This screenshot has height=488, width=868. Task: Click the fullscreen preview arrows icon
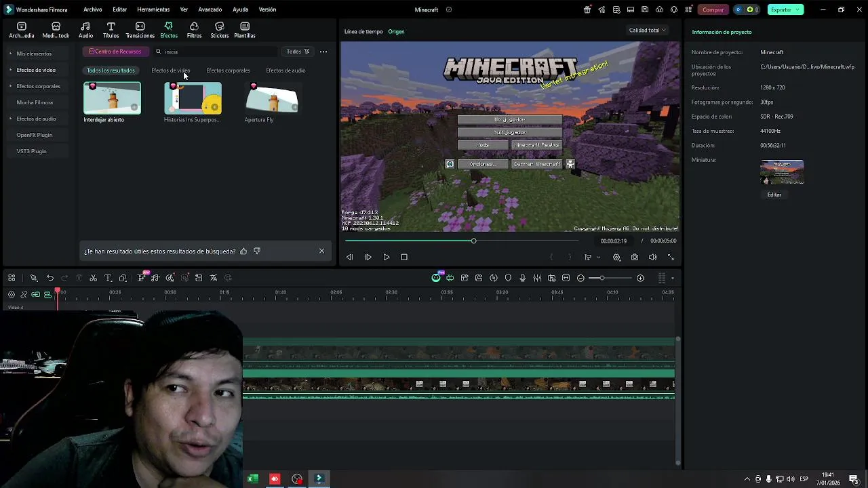(x=671, y=258)
